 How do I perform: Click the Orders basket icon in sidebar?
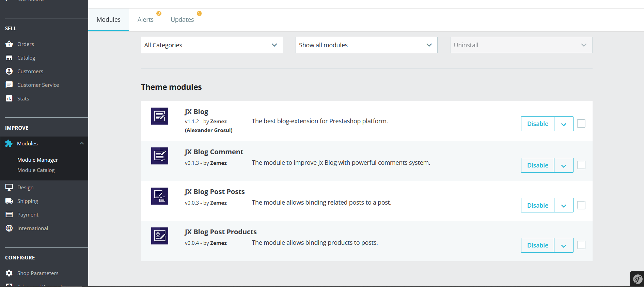pos(9,44)
